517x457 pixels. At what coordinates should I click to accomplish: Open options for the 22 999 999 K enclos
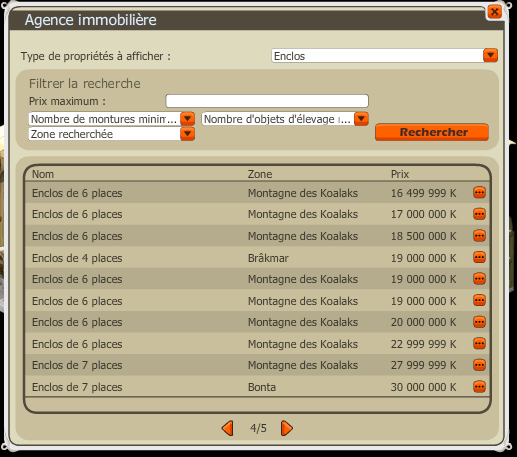[x=479, y=344]
